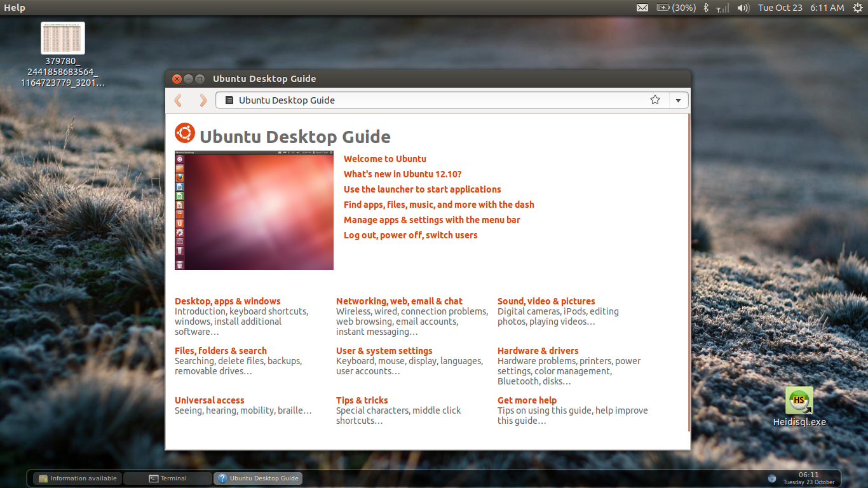Open Files, folders & search topic
868x488 pixels.
click(x=220, y=351)
